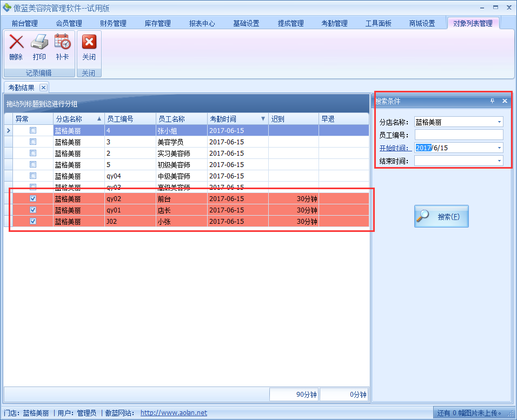Click the 员工编号 input field
Screen dimensions: 517x420
click(x=459, y=135)
